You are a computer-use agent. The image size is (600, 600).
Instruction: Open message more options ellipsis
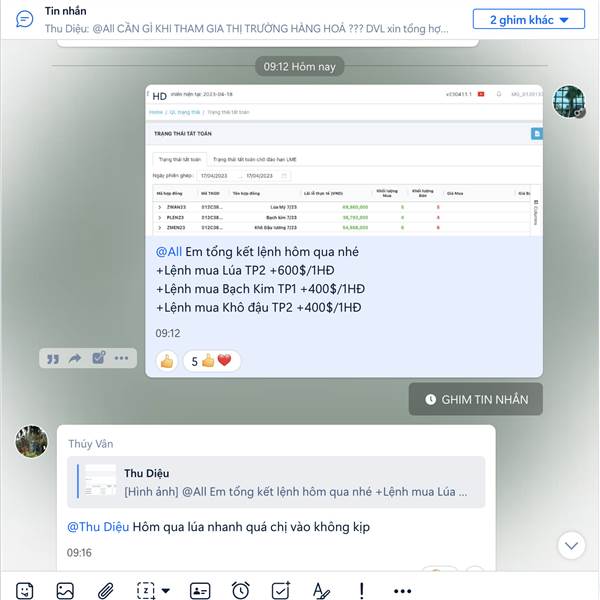(x=121, y=359)
